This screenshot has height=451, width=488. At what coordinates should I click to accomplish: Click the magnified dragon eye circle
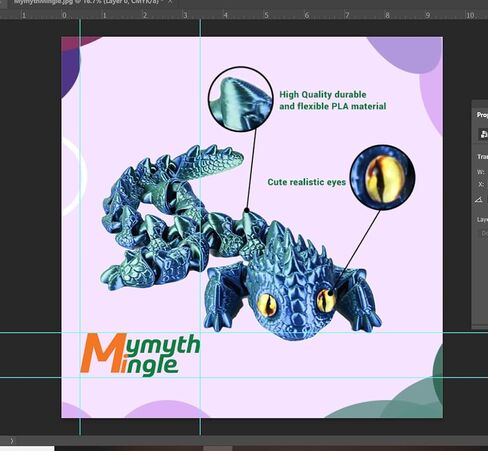(x=382, y=177)
